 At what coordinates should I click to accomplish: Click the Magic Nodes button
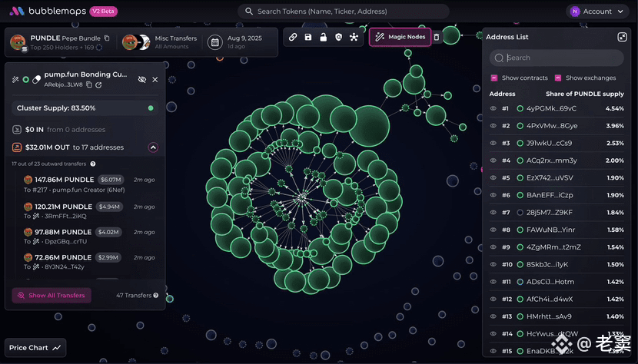[400, 37]
